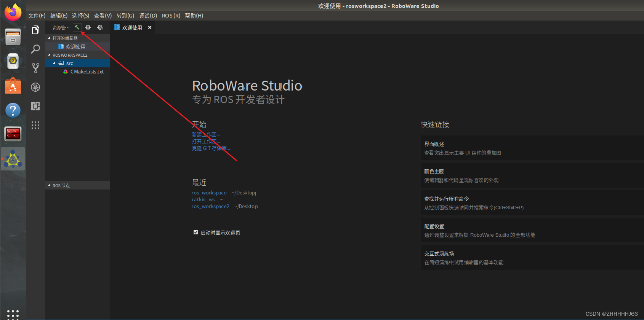Open Show Applications grid in the dock

coord(13,314)
